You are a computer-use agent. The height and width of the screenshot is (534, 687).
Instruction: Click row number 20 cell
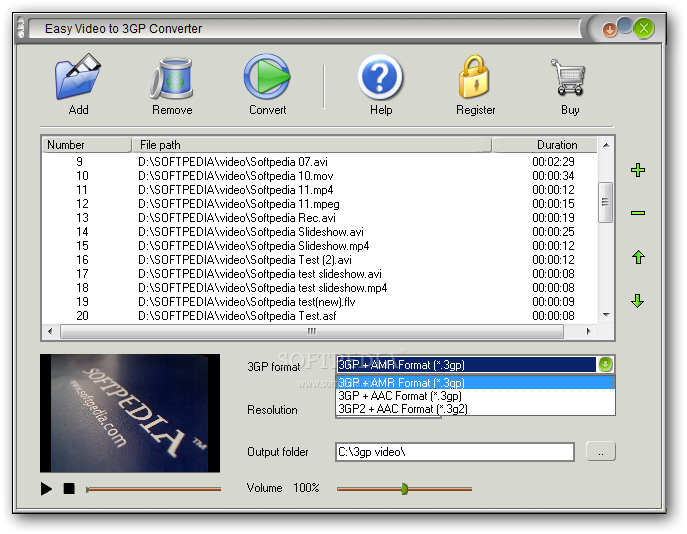tap(82, 316)
